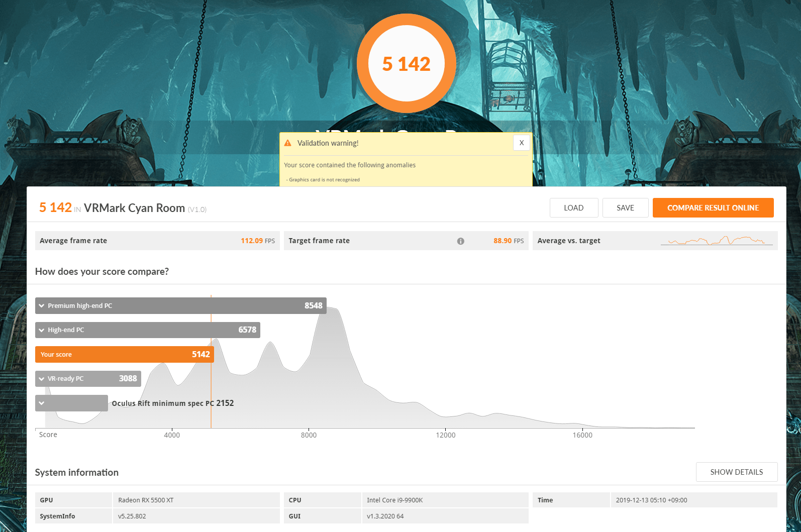Click the 'Radeon RX 5500 XT' GPU value
Screen dimensions: 801x532
(x=146, y=500)
